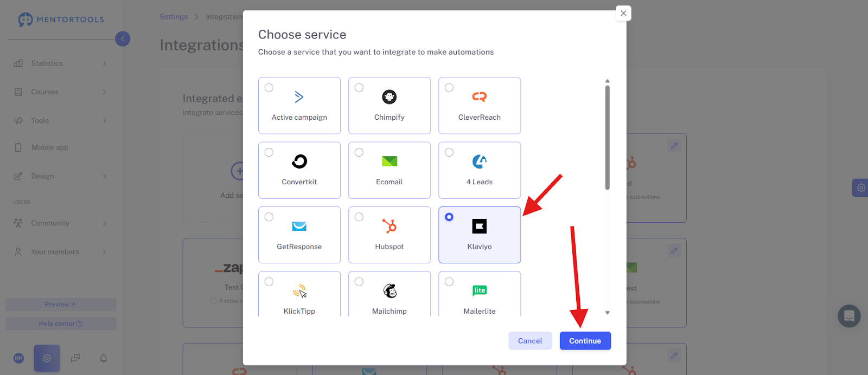
Task: Click the Mailerlite green lite icon
Action: coord(480,290)
